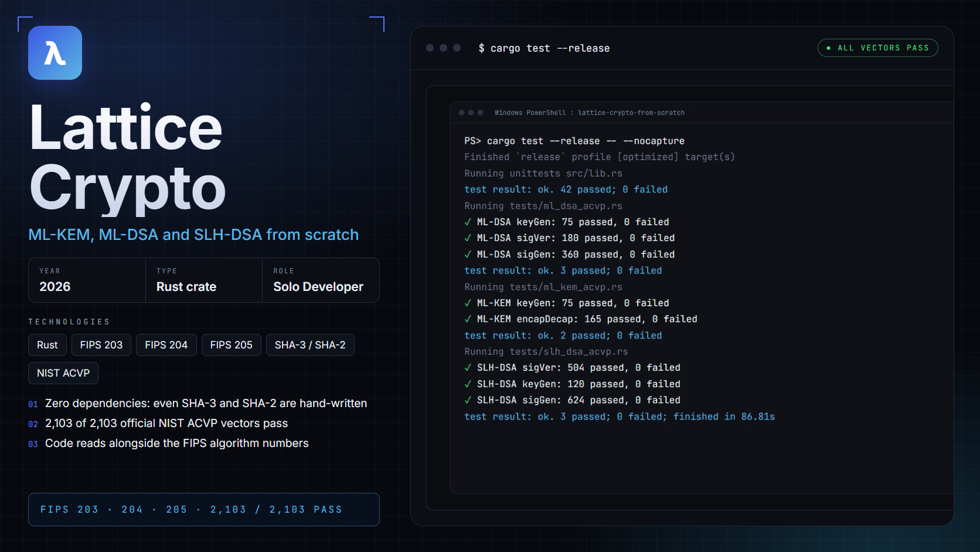Click the ML-KEM keyGen 75 passed line

click(x=567, y=303)
